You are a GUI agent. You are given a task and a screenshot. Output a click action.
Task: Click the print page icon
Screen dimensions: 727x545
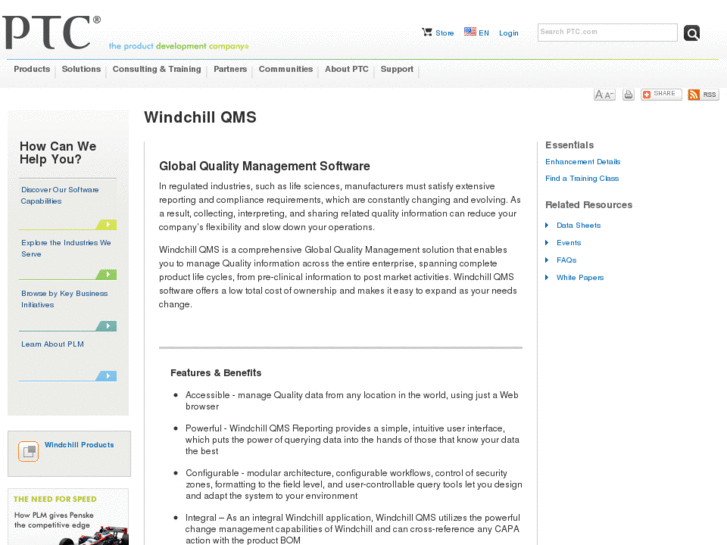click(x=628, y=95)
